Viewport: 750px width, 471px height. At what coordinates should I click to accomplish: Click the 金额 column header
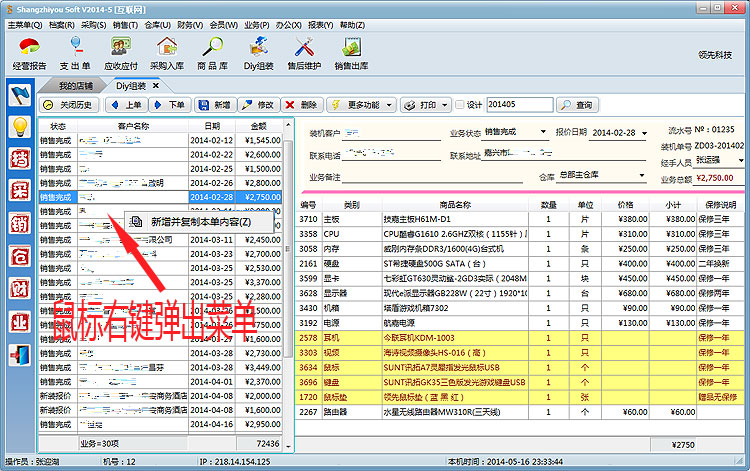click(x=259, y=126)
